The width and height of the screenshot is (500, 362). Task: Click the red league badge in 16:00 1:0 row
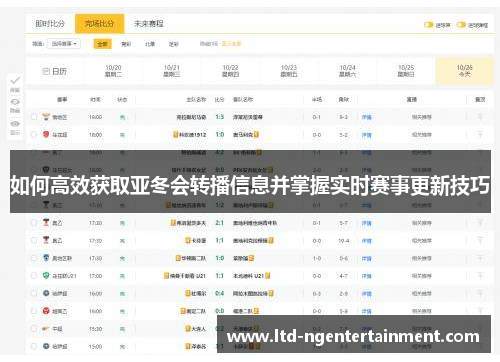tap(46, 134)
